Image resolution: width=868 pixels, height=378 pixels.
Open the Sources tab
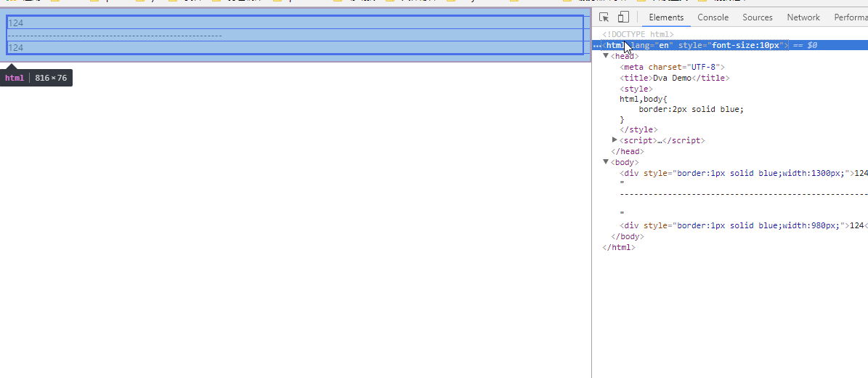pos(758,17)
